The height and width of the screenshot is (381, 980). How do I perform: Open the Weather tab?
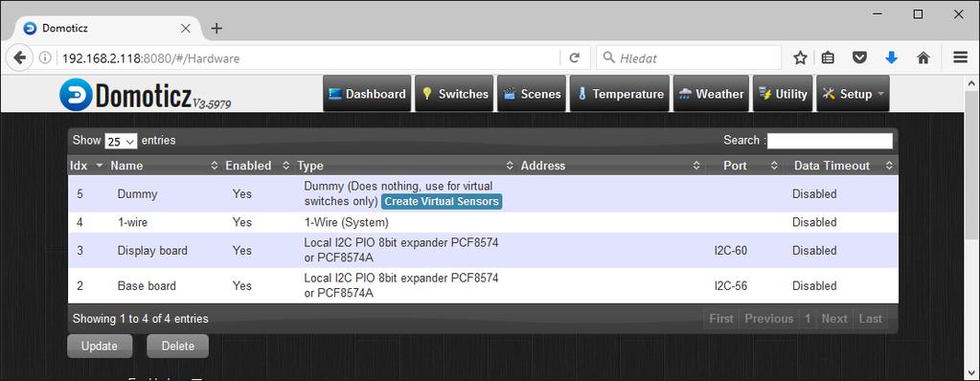[x=711, y=94]
